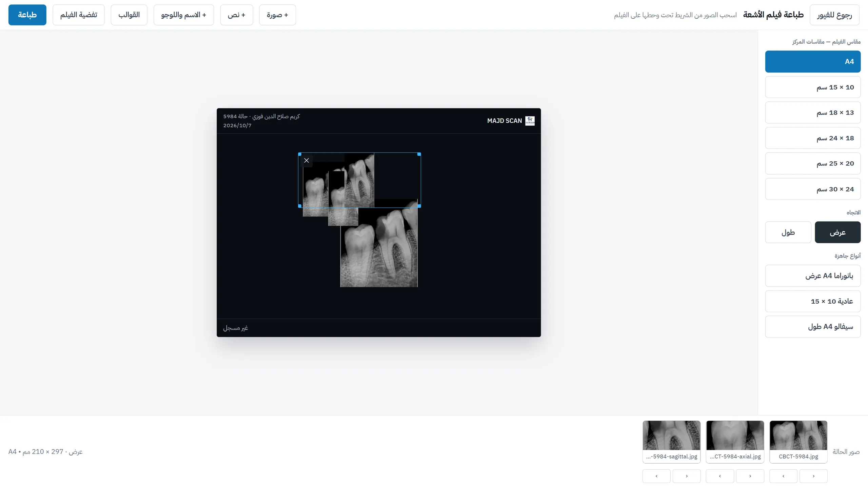868x488 pixels.
Task: Click the right chevron under the CT-5984-axial.jpg thumbnail
Action: [750, 476]
